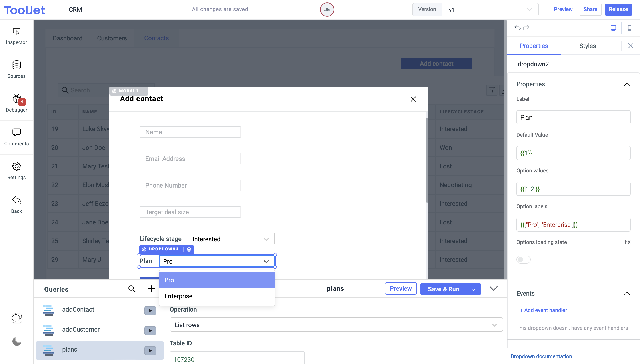Click Fx next to Options loading state

click(627, 242)
